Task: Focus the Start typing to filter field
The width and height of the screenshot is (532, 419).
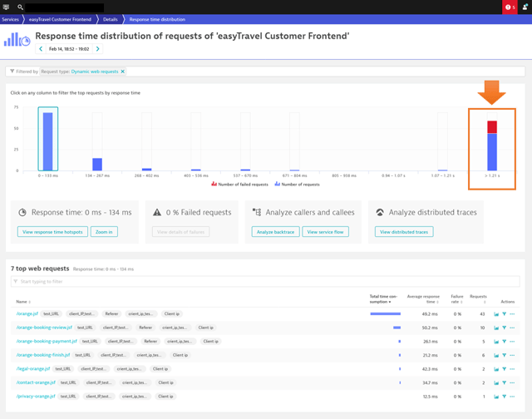Action: 265,281
